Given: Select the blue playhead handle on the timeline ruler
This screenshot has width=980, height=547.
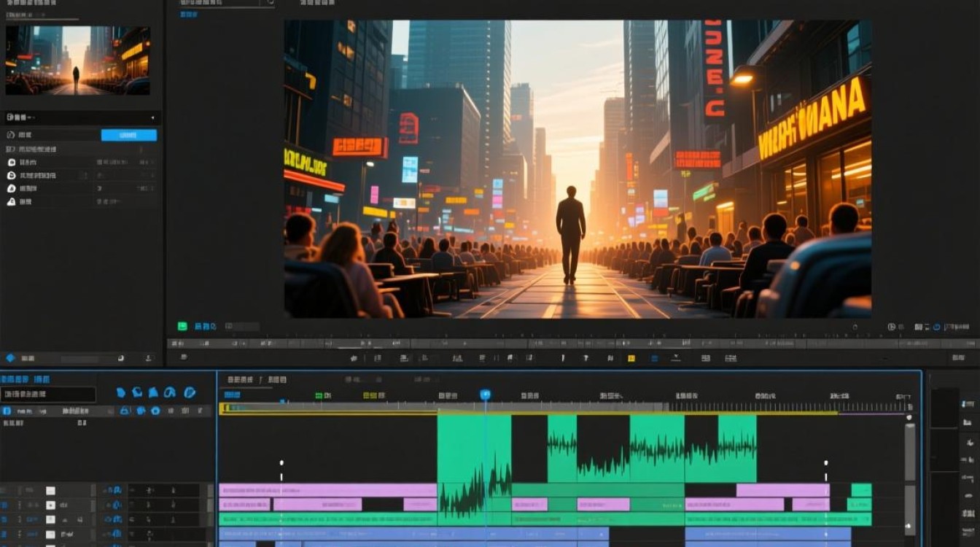Looking at the screenshot, I should [x=485, y=395].
